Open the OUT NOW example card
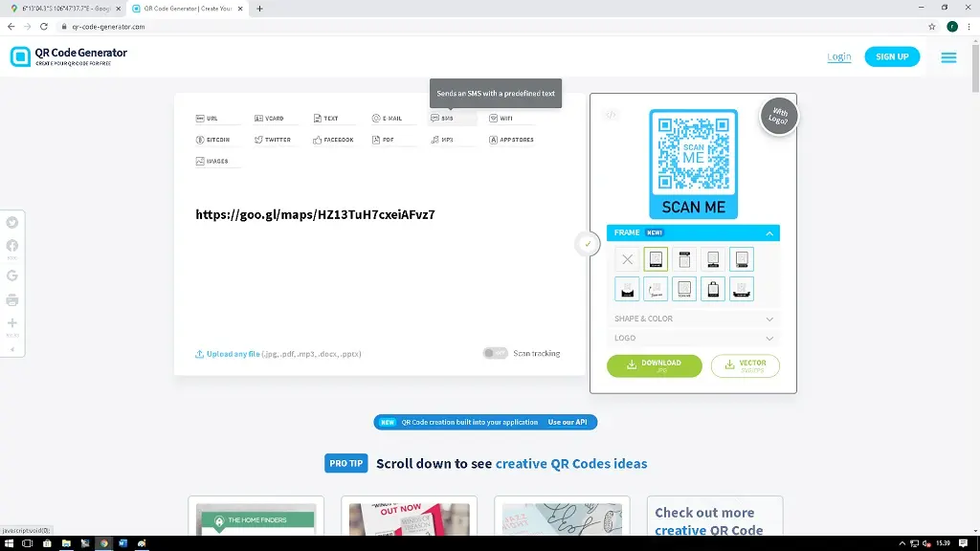 coord(410,517)
